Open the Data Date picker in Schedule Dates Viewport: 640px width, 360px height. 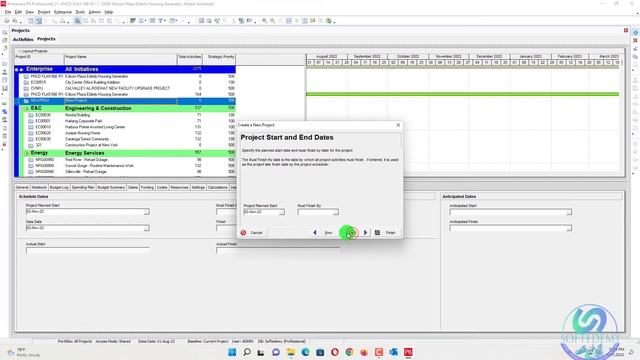(147, 228)
